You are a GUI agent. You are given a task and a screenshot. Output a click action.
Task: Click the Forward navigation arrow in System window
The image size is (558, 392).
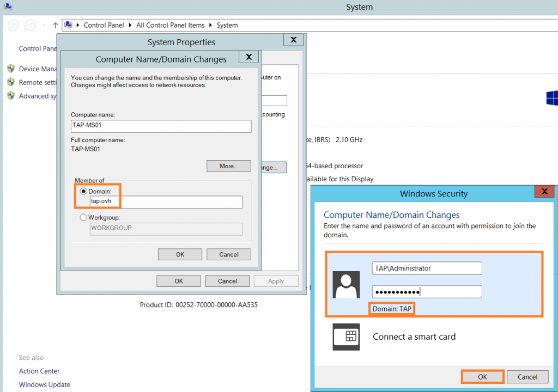[31, 25]
